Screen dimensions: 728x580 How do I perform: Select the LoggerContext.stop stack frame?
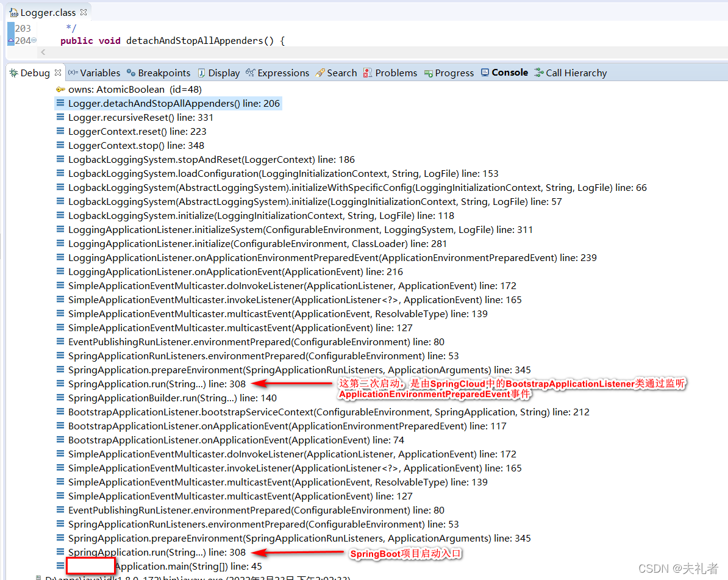point(134,145)
